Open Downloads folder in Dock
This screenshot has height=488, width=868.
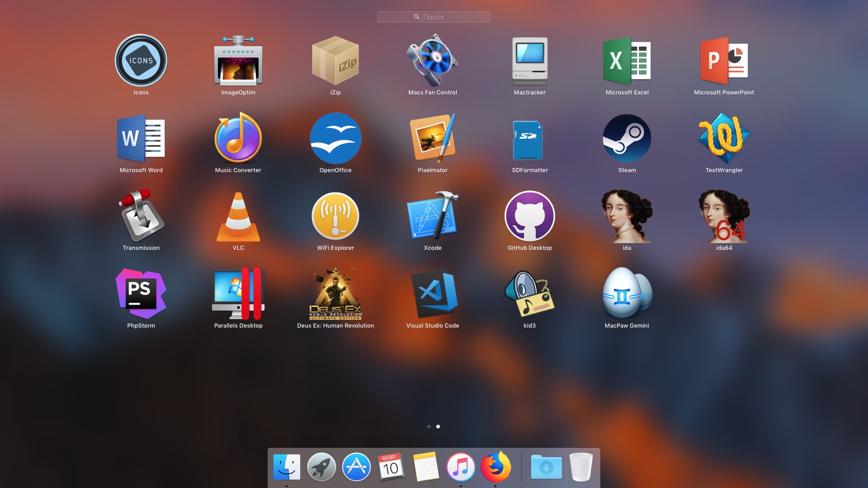(x=546, y=467)
